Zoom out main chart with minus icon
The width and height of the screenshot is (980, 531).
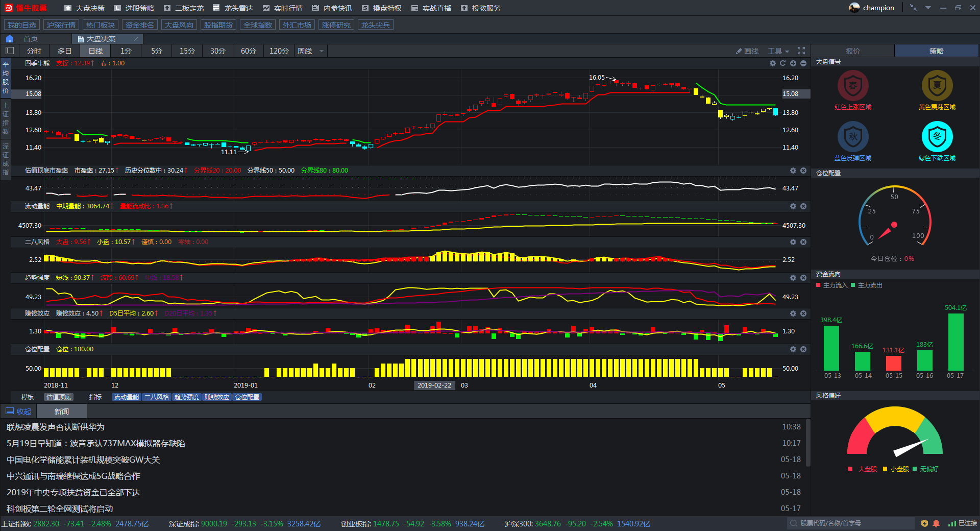pyautogui.click(x=803, y=63)
